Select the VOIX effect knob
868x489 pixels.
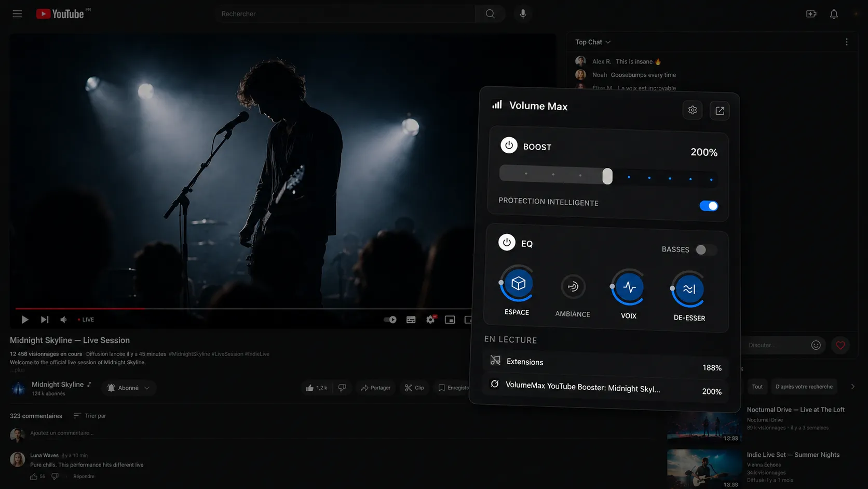(x=629, y=287)
